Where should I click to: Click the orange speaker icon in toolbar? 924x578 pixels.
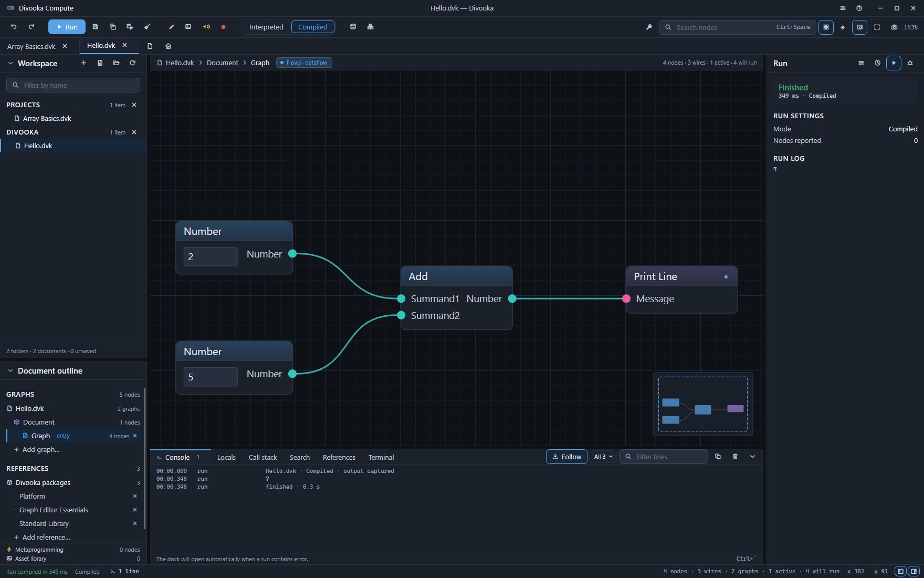coord(206,27)
